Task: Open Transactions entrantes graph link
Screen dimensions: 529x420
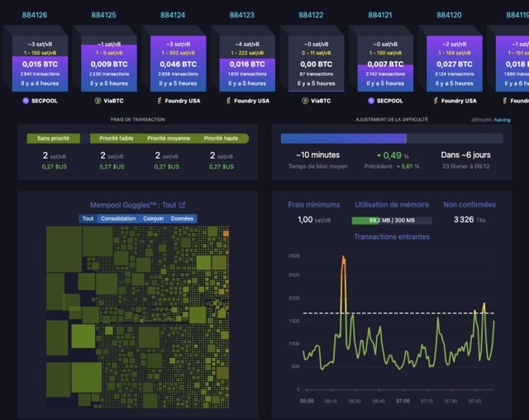Action: tap(392, 236)
